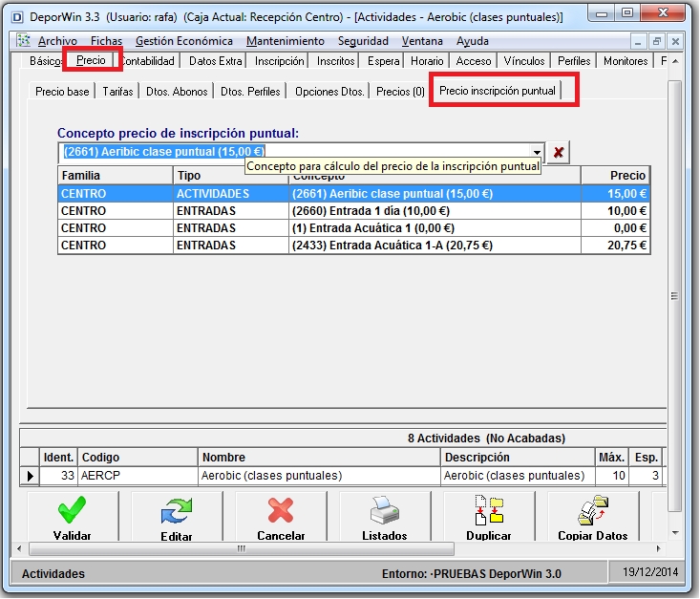Screen dimensions: 700x599
Task: Click the DeporWin title bar app icon
Action: 17,17
